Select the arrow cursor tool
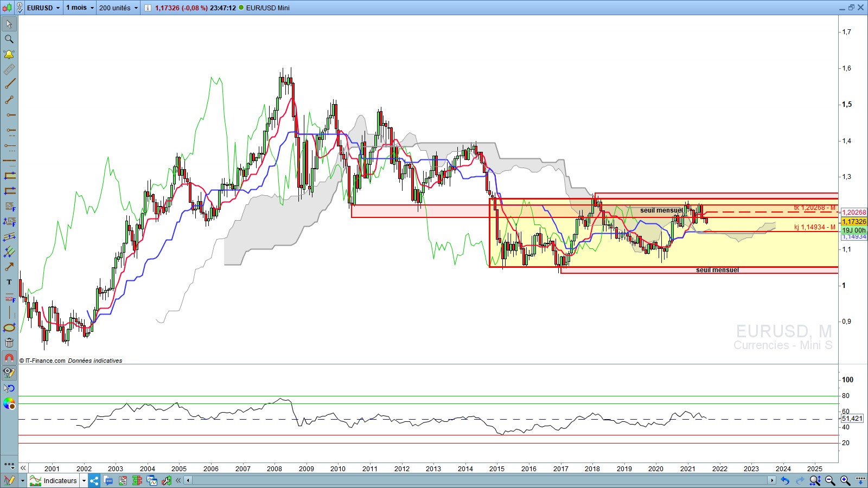 [x=9, y=24]
